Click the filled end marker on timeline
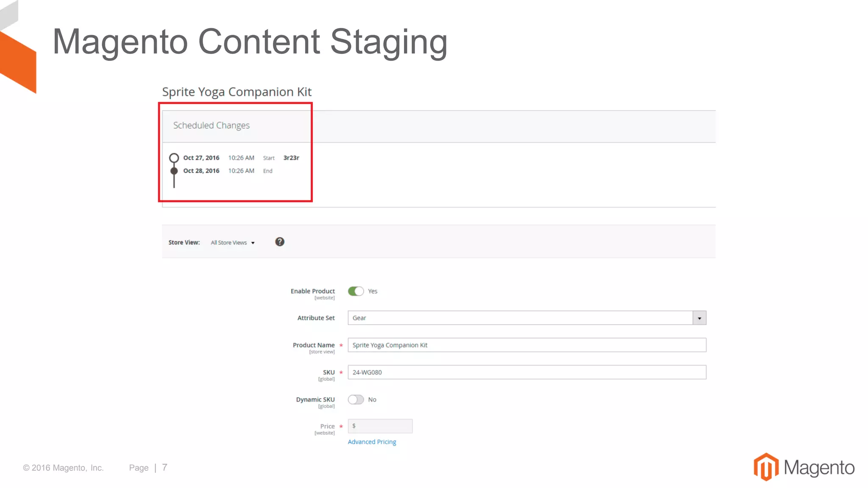This screenshot has height=488, width=868. point(174,171)
